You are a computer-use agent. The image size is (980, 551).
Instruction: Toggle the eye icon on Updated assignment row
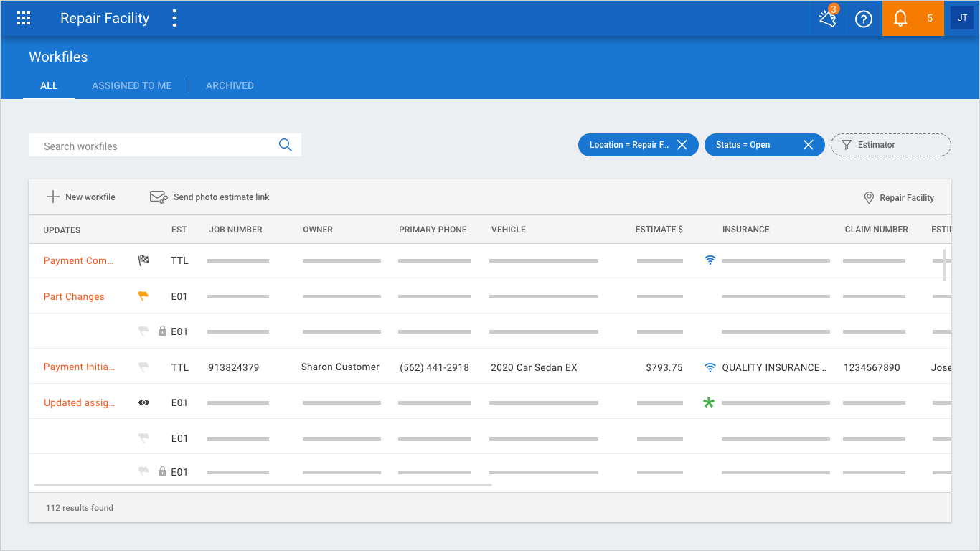[143, 403]
